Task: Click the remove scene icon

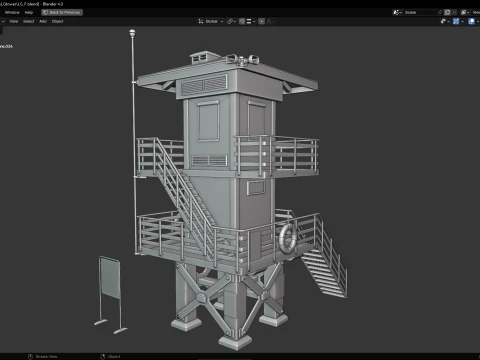Action: click(x=455, y=12)
